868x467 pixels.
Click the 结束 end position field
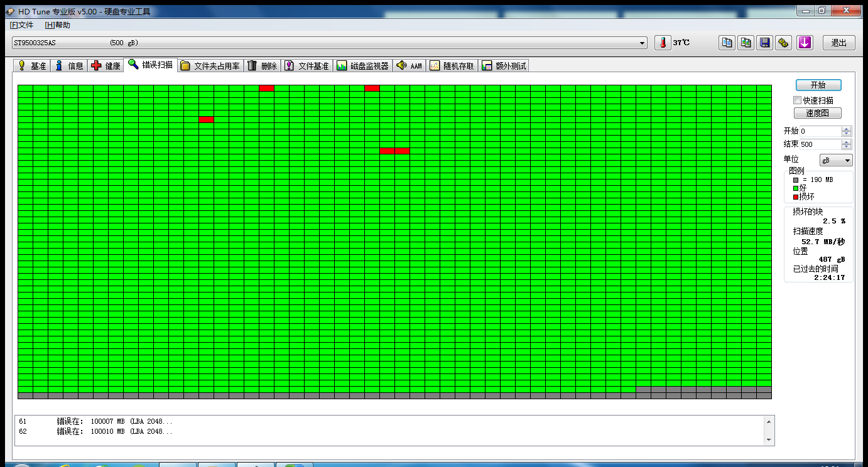(x=820, y=144)
